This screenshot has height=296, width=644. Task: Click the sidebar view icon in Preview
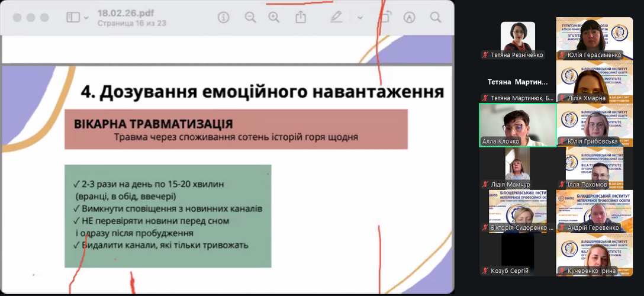pyautogui.click(x=73, y=18)
